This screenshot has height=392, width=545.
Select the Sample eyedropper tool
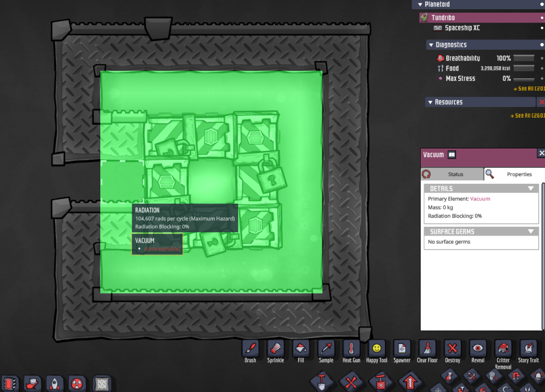coord(326,349)
